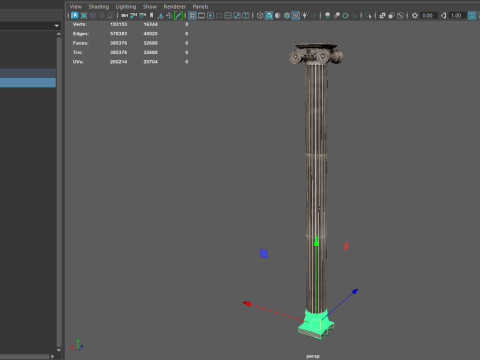Click Use All Lights bulb icon
Image resolution: width=480 pixels, height=360 pixels.
304,15
